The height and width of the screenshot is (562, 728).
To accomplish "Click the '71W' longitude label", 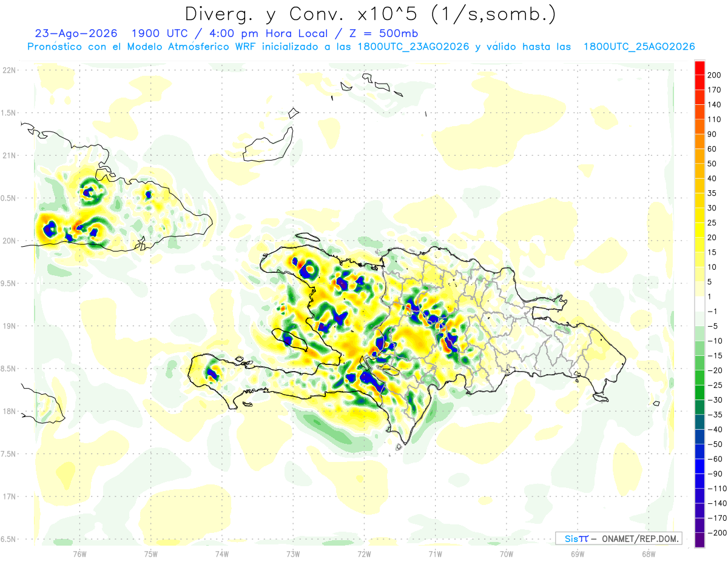I will tap(435, 553).
